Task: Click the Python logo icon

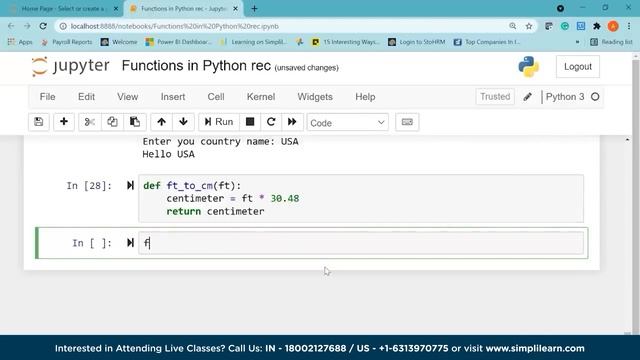Action: click(x=529, y=67)
